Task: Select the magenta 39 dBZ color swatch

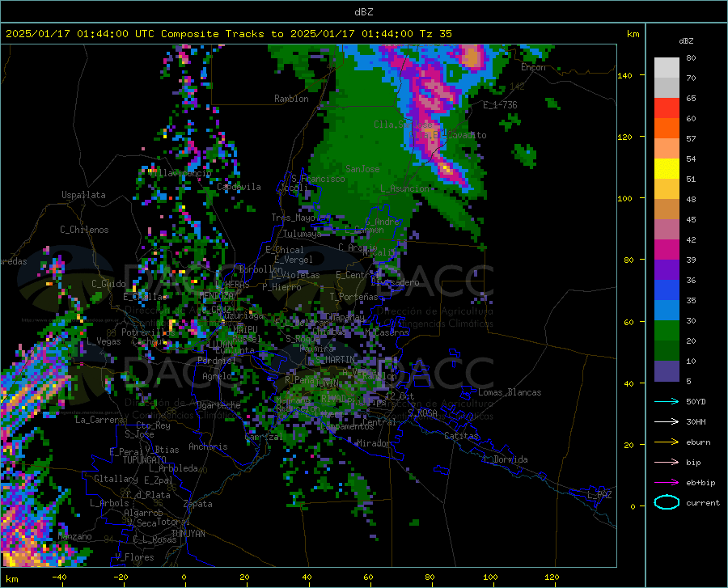Action: [x=667, y=250]
